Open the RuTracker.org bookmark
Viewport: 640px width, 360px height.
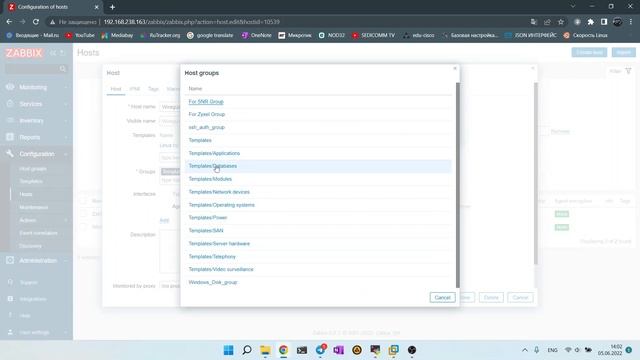[160, 36]
